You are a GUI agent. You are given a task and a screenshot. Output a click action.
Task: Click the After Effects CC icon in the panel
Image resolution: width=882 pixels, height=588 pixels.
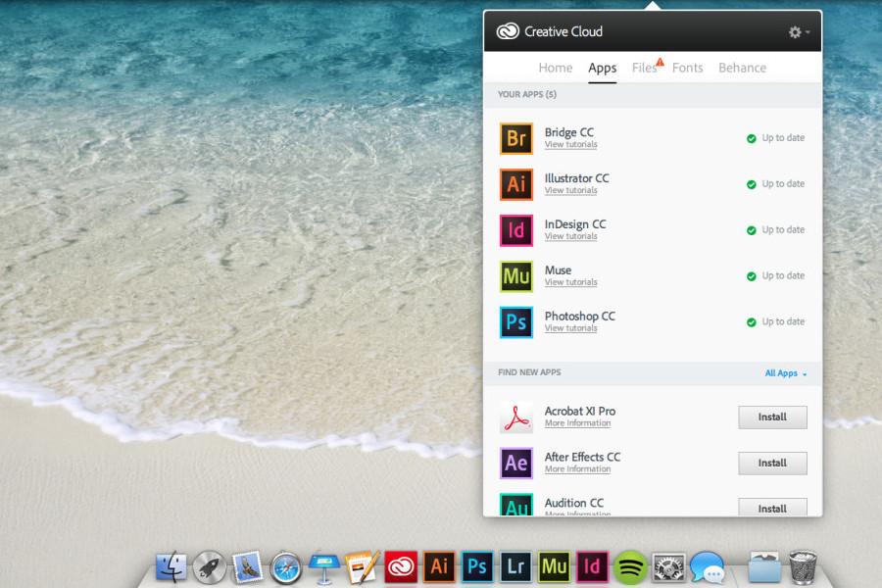click(516, 464)
